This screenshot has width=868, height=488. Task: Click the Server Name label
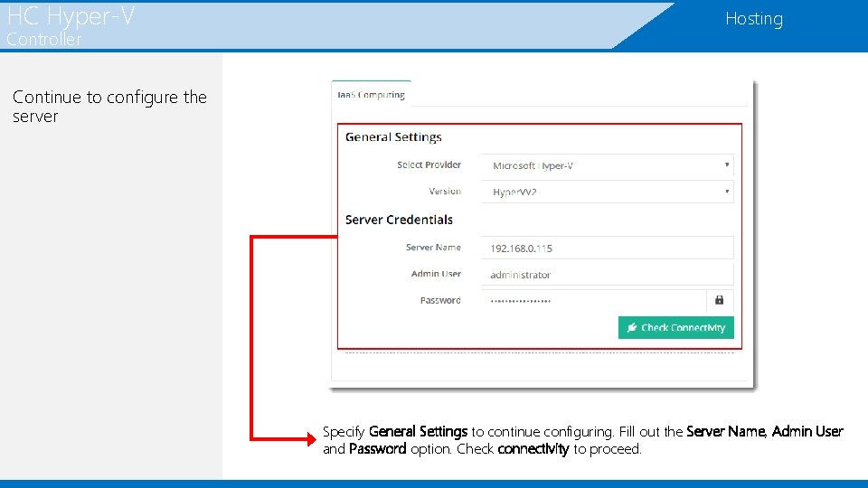(433, 248)
